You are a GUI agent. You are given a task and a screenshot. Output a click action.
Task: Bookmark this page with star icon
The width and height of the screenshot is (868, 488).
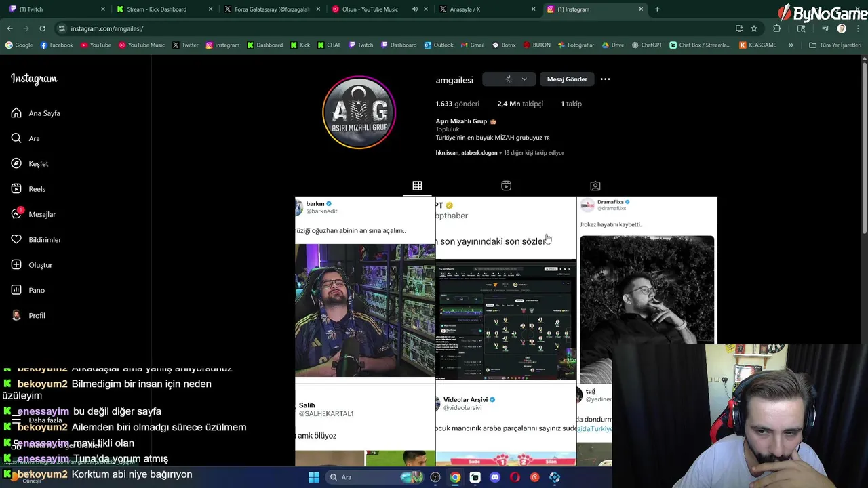754,28
